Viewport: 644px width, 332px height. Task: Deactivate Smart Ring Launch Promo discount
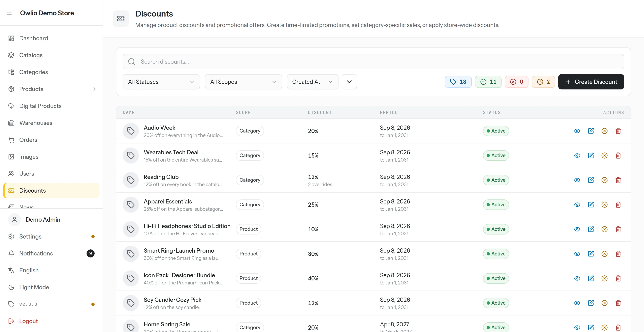[604, 253]
